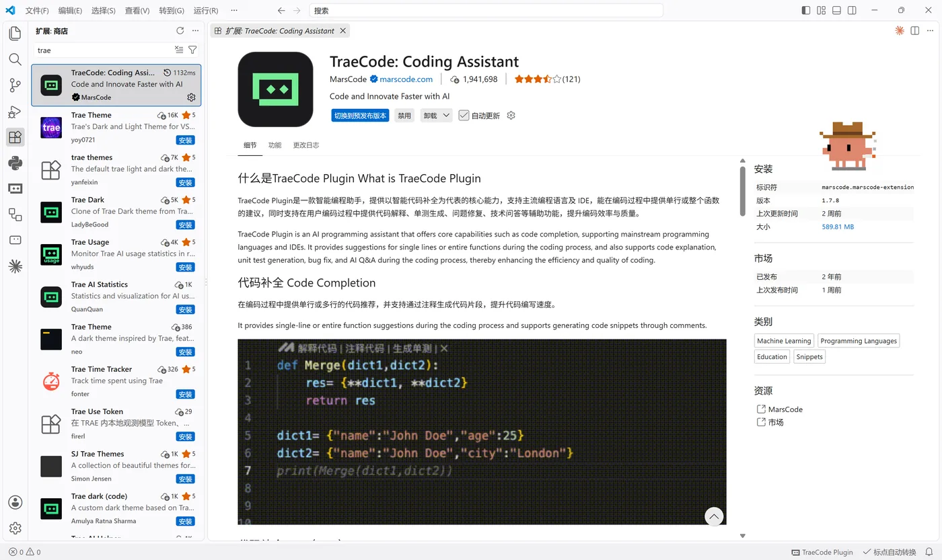Viewport: 942px width, 560px height.
Task: Install the Trae Usage extension
Action: [186, 268]
